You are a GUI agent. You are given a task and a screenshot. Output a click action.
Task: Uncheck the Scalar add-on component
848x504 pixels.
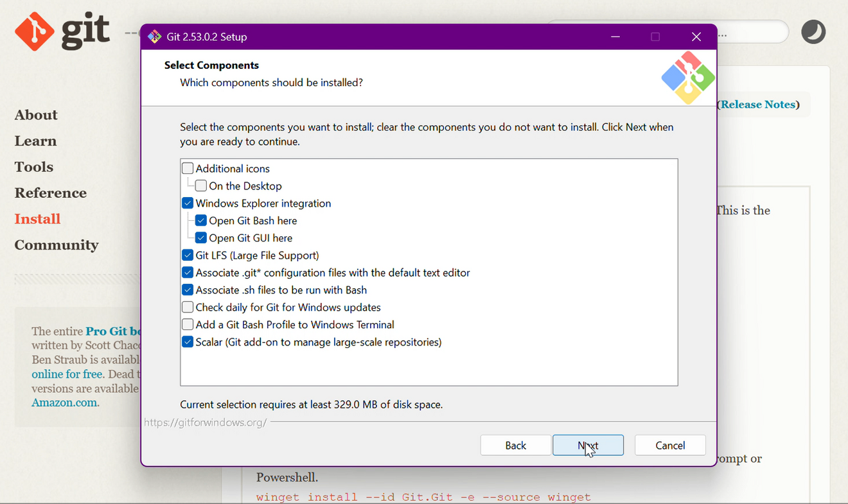pos(188,342)
